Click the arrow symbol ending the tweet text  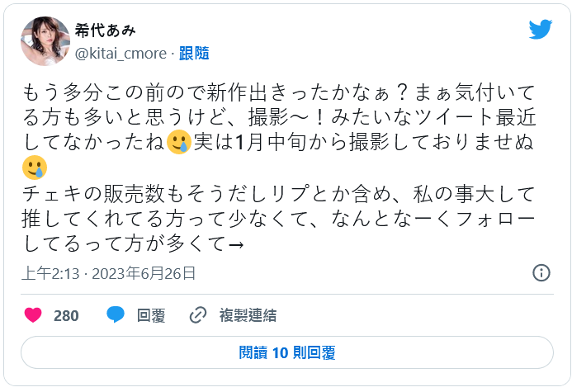[234, 244]
